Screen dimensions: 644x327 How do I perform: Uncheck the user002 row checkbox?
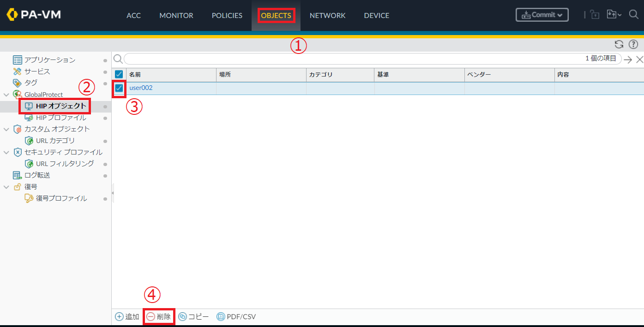(x=119, y=88)
